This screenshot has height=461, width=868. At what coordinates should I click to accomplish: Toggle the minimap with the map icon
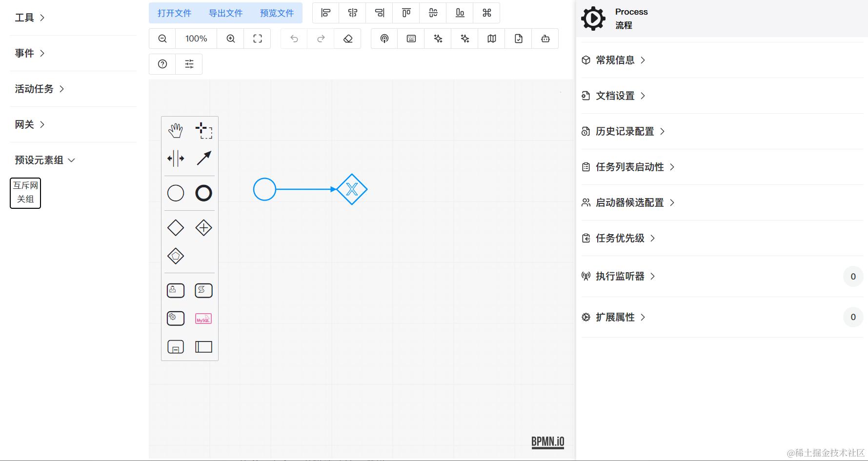tap(492, 39)
